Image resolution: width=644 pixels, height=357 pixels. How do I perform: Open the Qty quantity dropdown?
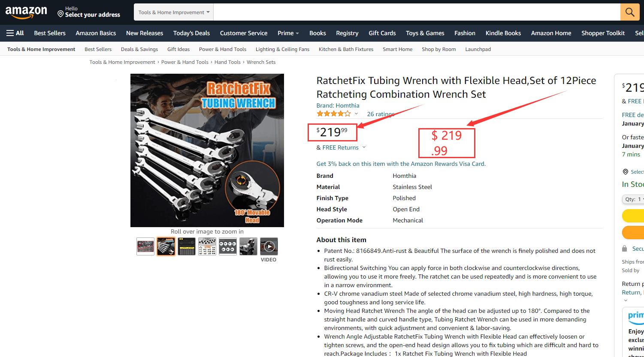pyautogui.click(x=633, y=199)
